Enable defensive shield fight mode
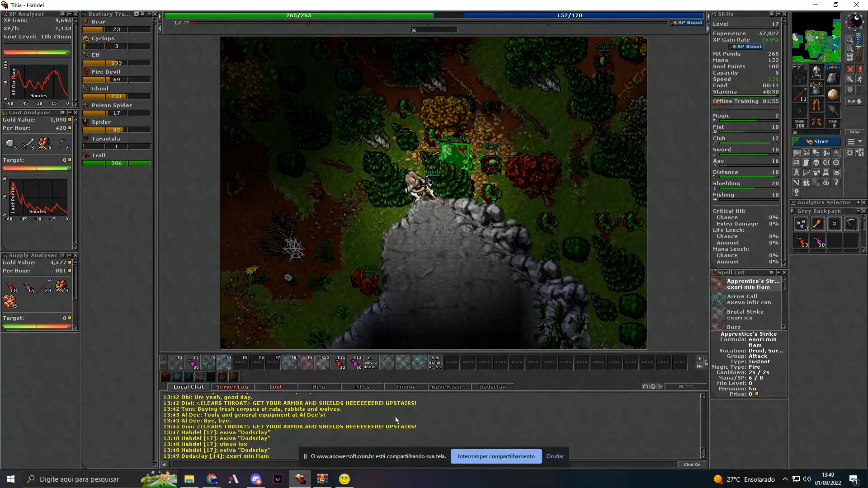 coord(850,89)
